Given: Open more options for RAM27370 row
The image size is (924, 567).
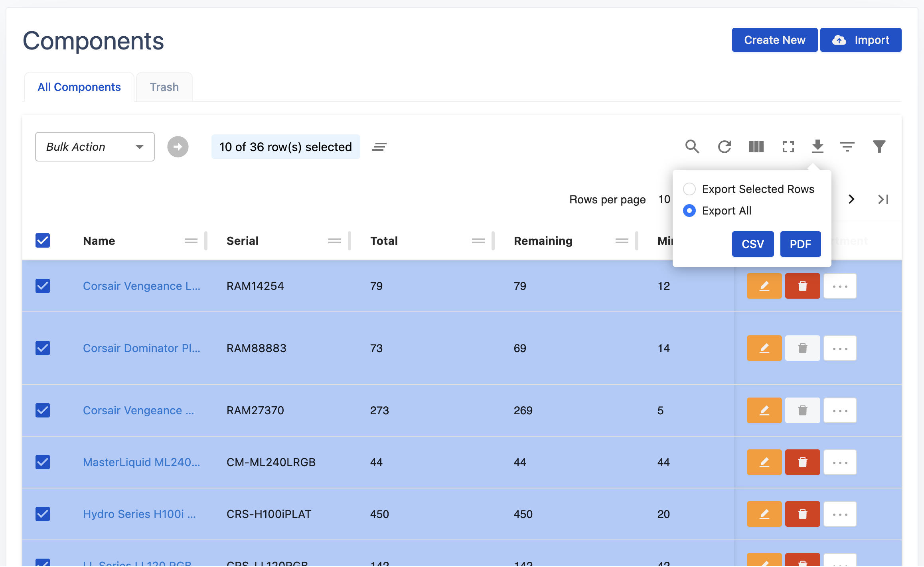Looking at the screenshot, I should click(840, 410).
